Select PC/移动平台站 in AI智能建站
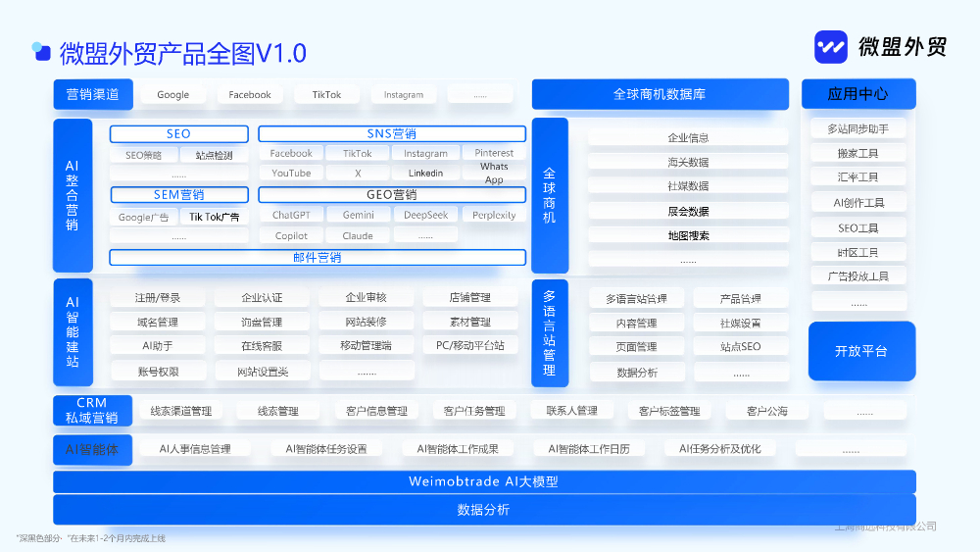 tap(470, 346)
